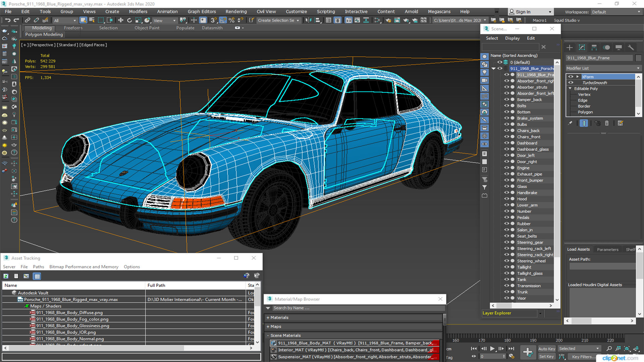Image resolution: width=644 pixels, height=362 pixels.
Task: Toggle Display Lights filter in Scene Explorer
Action: click(x=485, y=72)
